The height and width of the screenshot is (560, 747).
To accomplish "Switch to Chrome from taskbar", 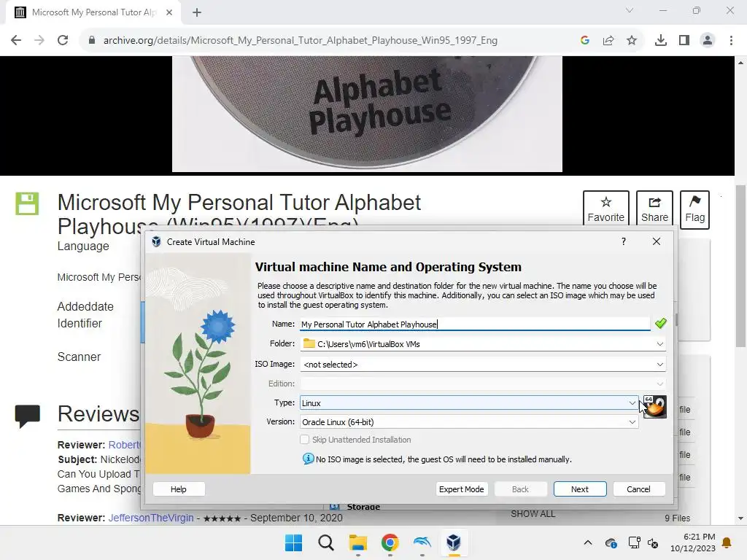I will click(x=390, y=542).
